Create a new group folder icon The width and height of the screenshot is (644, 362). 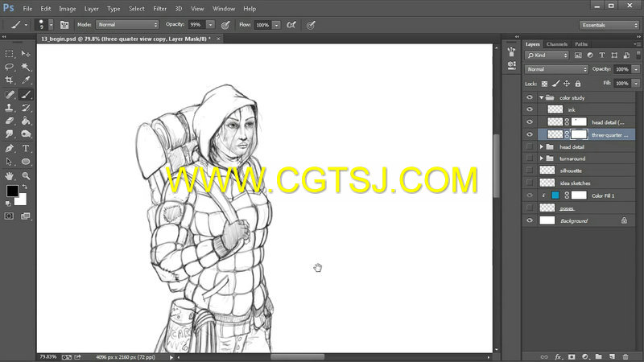598,356
